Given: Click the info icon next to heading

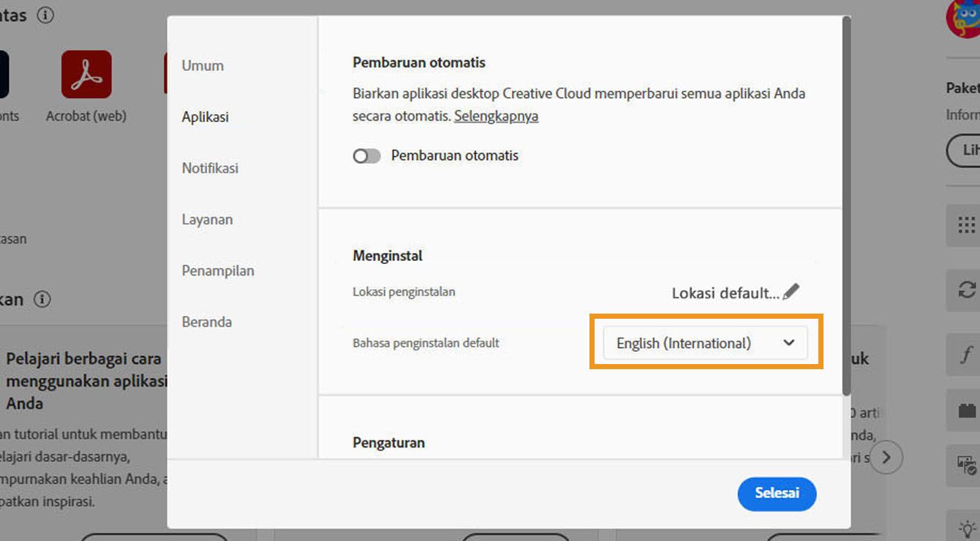Looking at the screenshot, I should tap(45, 15).
